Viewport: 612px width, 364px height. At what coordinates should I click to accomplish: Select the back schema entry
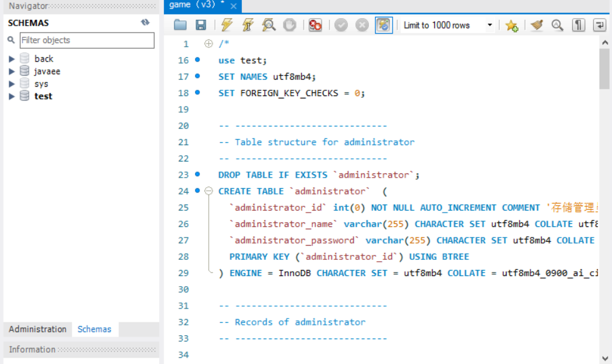coord(44,59)
